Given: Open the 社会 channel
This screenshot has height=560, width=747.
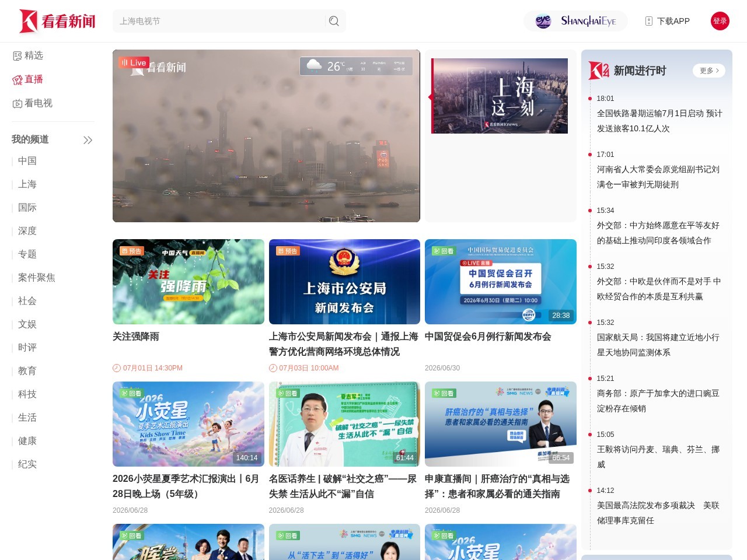Looking at the screenshot, I should [x=27, y=301].
